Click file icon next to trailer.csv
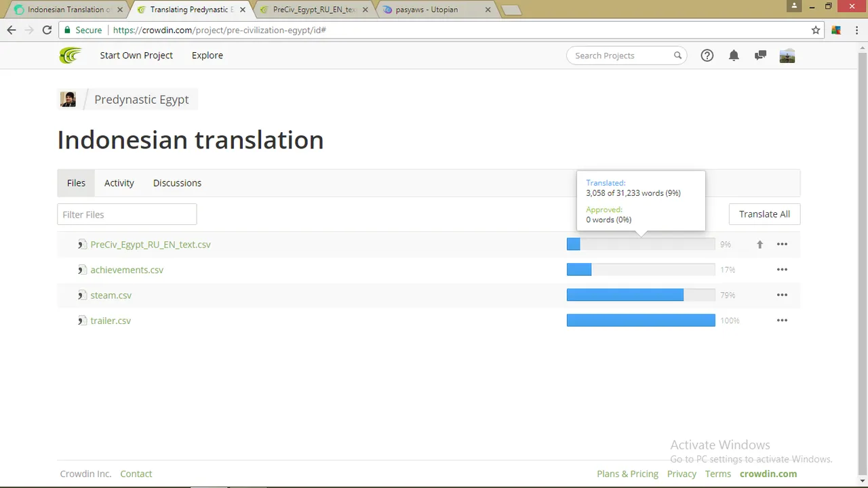 pyautogui.click(x=82, y=321)
